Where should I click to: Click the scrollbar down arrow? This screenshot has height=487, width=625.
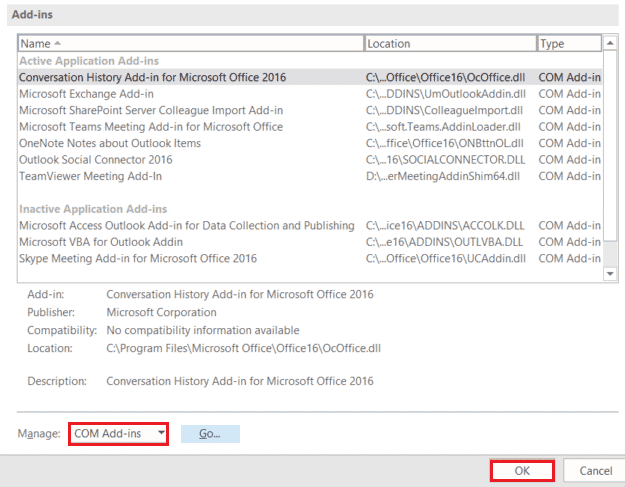click(610, 274)
